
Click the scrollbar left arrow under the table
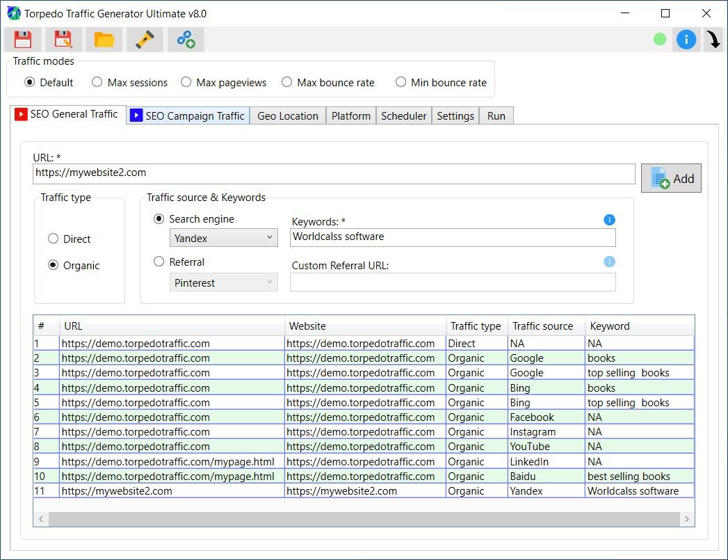click(x=41, y=519)
